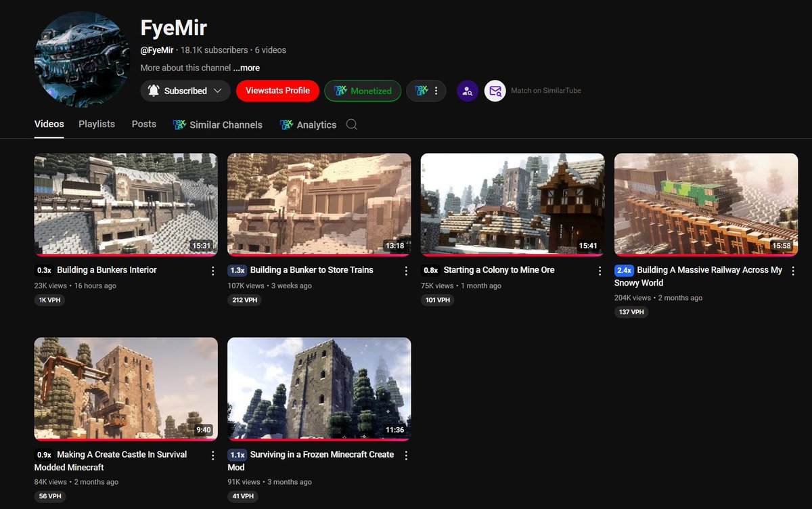Switch to the Playlists tab

(x=97, y=124)
